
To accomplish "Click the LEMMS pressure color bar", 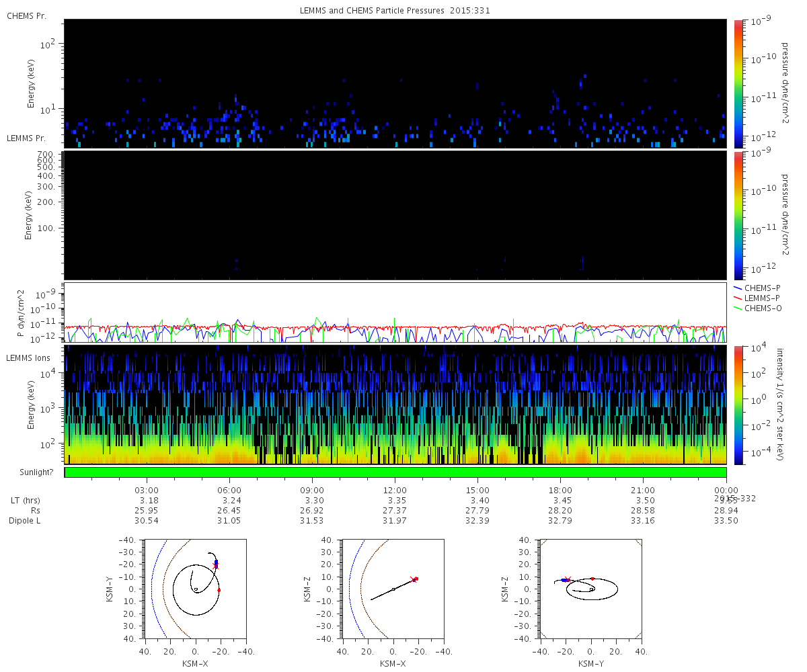I will pyautogui.click(x=738, y=215).
